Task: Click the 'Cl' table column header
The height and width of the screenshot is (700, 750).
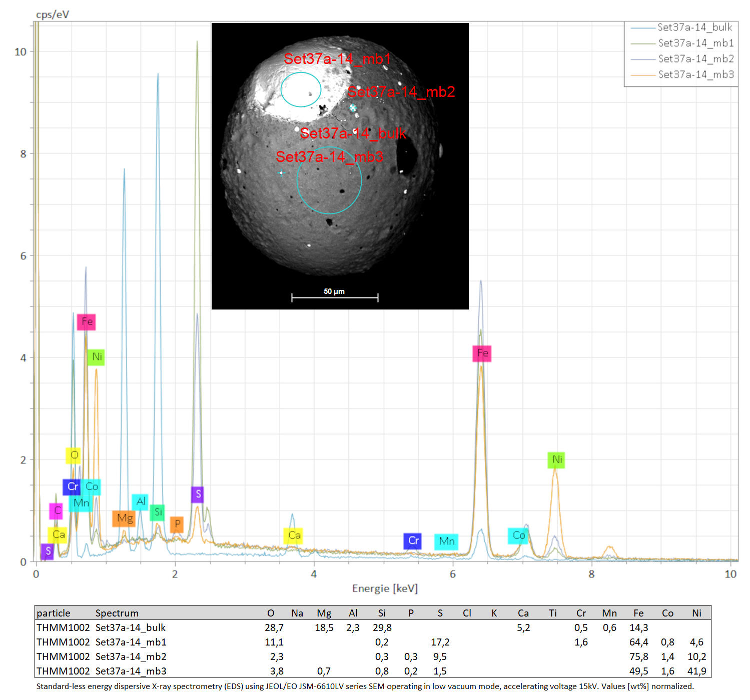Action: [x=467, y=613]
